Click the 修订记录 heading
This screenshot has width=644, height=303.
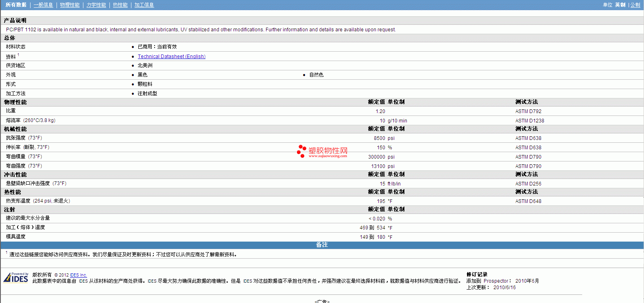coord(477,275)
